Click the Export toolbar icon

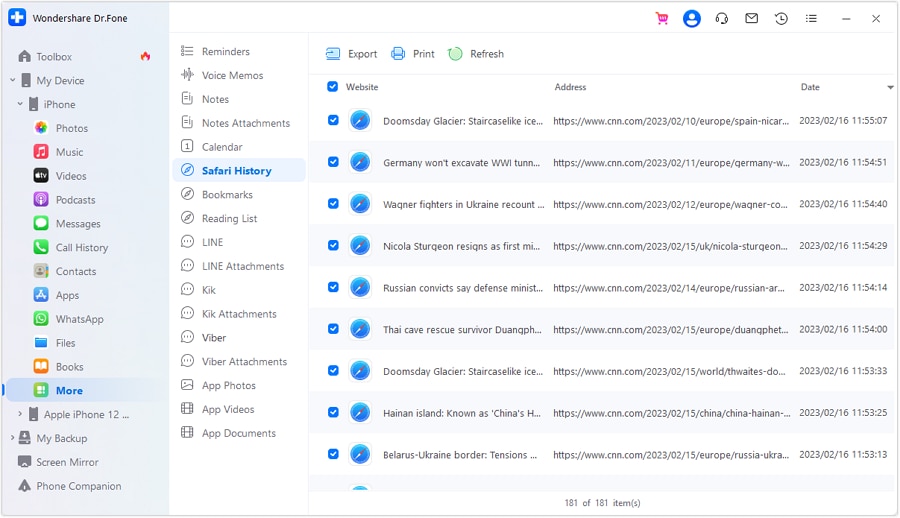333,54
